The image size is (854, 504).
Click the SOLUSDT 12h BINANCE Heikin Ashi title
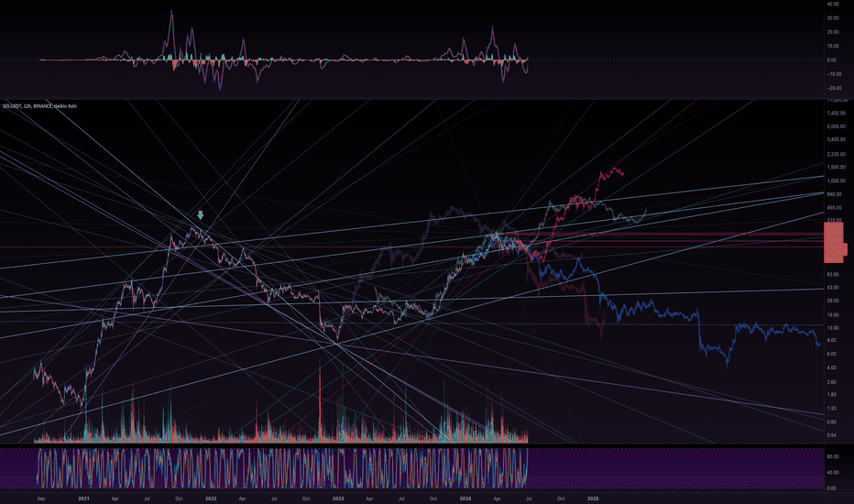pyautogui.click(x=39, y=106)
